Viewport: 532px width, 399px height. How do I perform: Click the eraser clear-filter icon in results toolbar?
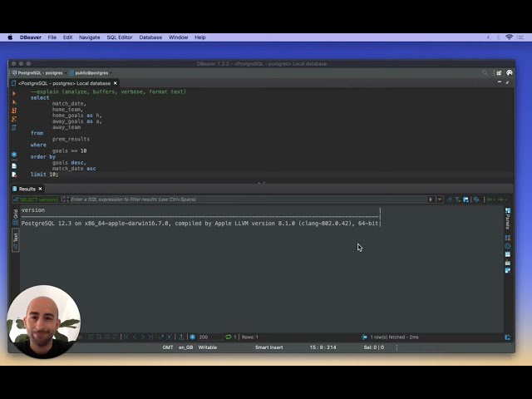pyautogui.click(x=450, y=199)
